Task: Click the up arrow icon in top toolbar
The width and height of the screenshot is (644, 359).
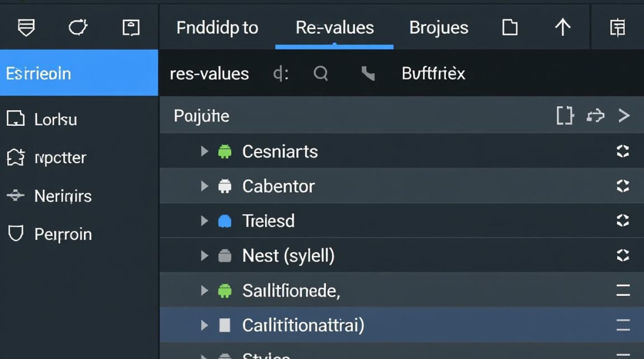Action: (563, 28)
